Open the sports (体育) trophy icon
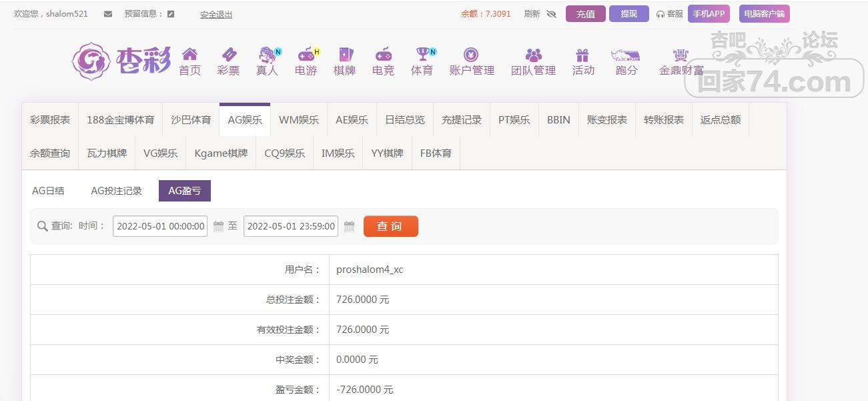Viewport: 868px width, 401px height. tap(422, 54)
